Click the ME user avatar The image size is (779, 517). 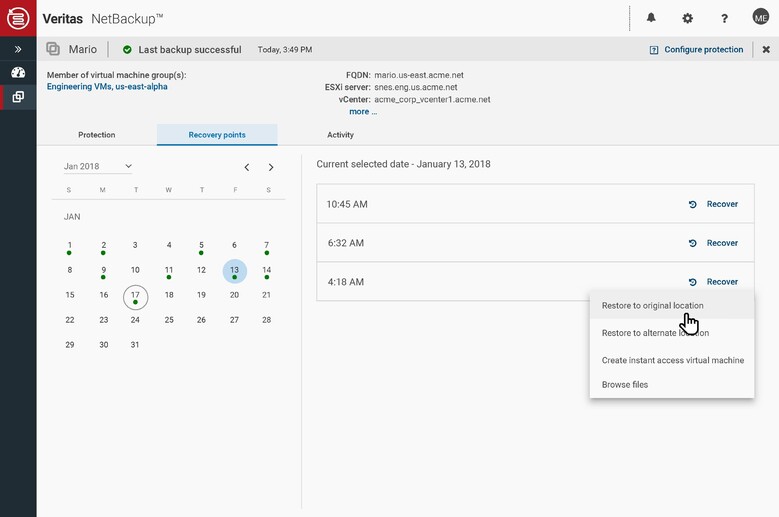coord(760,18)
